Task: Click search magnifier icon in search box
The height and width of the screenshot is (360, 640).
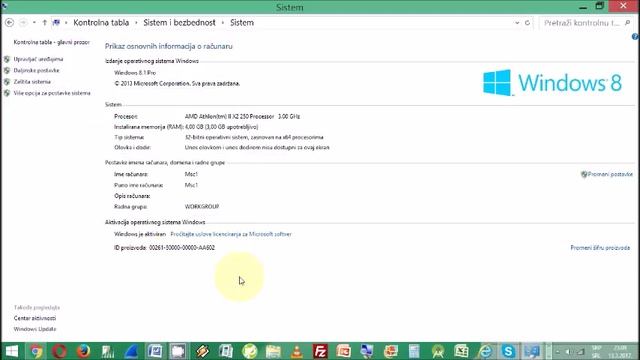Action: pyautogui.click(x=628, y=23)
